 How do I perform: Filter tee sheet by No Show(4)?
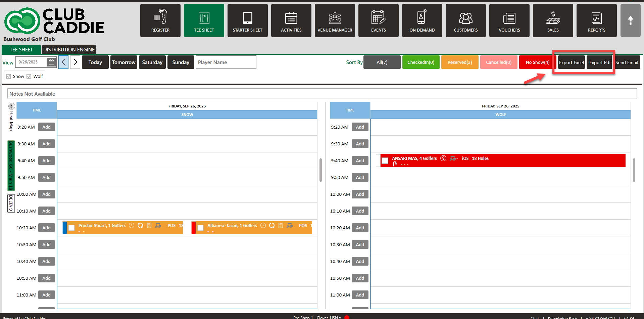point(537,62)
